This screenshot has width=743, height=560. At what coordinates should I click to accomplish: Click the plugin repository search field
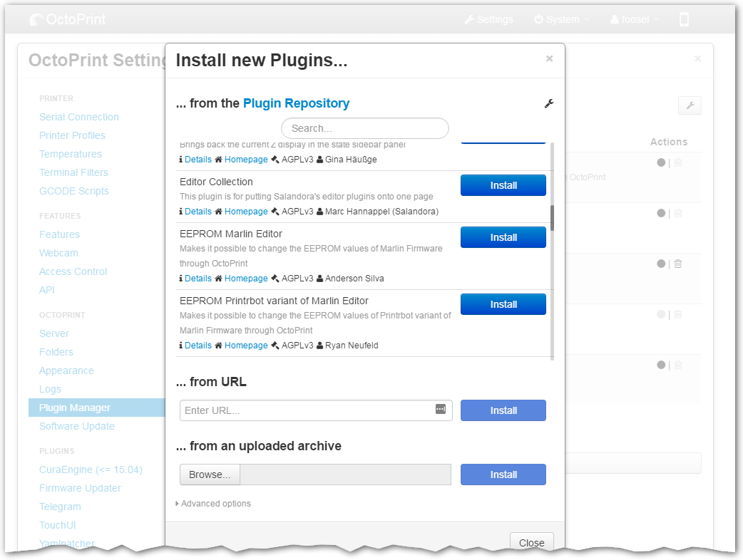click(364, 128)
